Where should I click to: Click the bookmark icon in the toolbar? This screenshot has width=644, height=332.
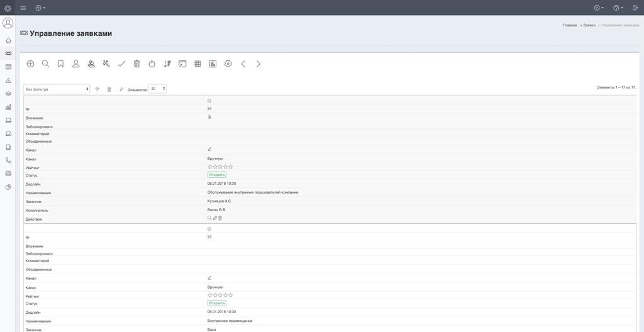point(61,64)
